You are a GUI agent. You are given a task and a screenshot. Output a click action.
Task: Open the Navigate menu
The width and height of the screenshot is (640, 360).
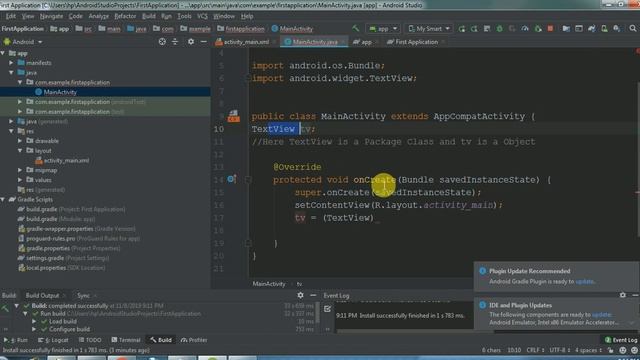51,16
